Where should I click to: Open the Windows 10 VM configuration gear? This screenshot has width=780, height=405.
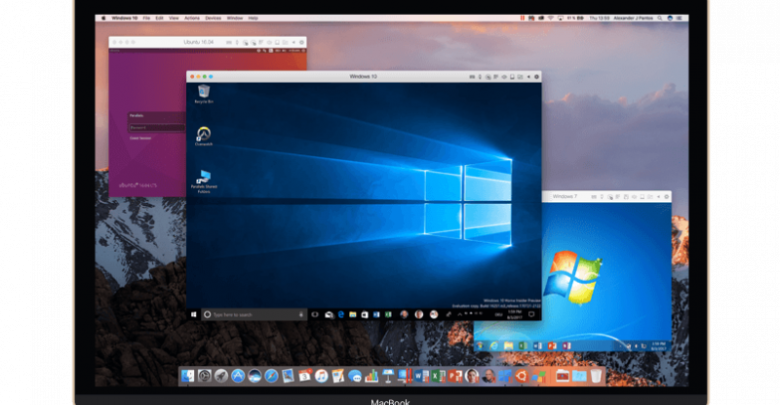536,77
